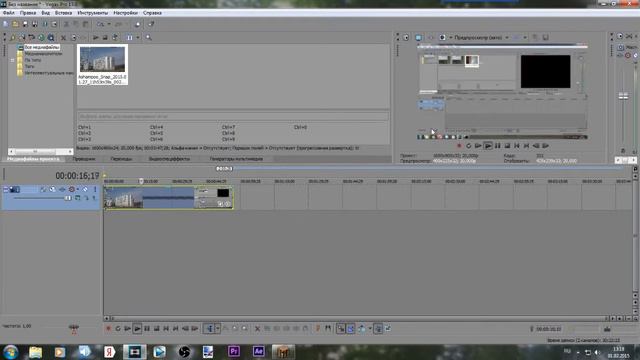Viewport: 640px width, 360px height.
Task: Create a new project from the toolbar
Action: pos(6,24)
